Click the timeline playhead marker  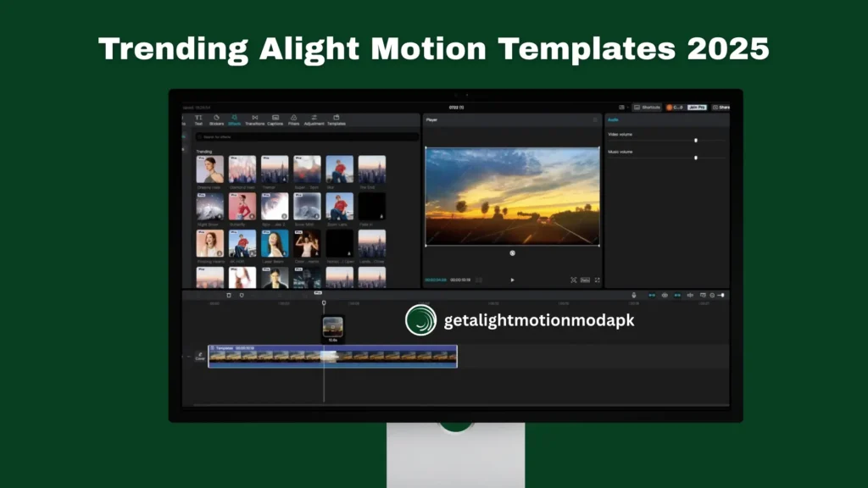click(324, 303)
